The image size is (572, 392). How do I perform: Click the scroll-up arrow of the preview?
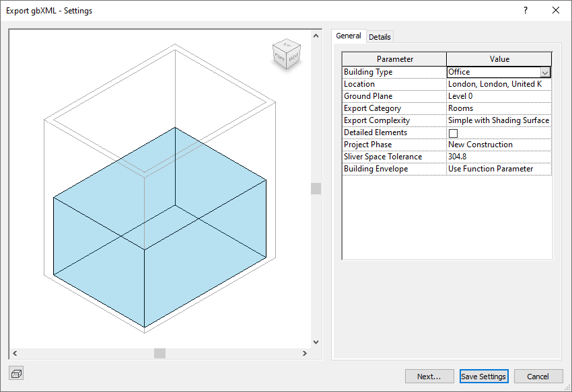pos(316,35)
